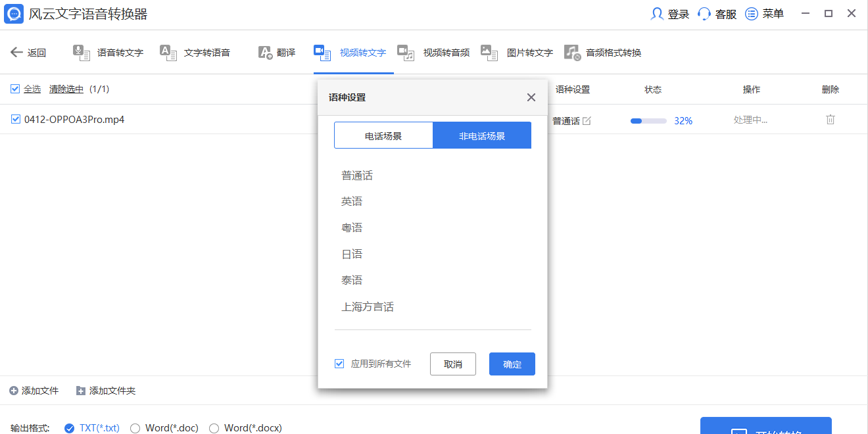Image resolution: width=868 pixels, height=434 pixels.
Task: Toggle the 应用到所有文件 checkbox
Action: 339,364
